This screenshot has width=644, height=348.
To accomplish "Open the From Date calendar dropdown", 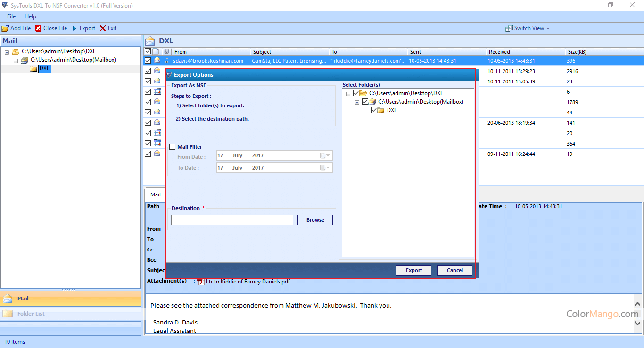I will tap(325, 155).
